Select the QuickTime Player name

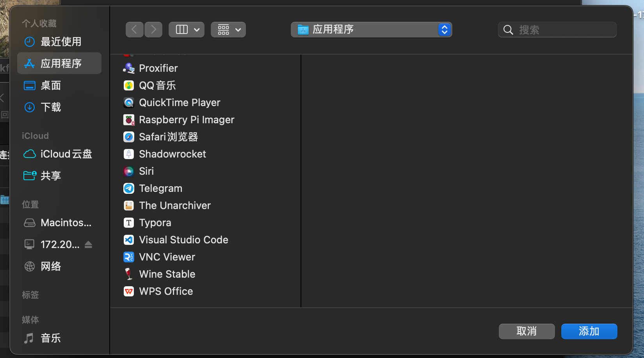180,103
